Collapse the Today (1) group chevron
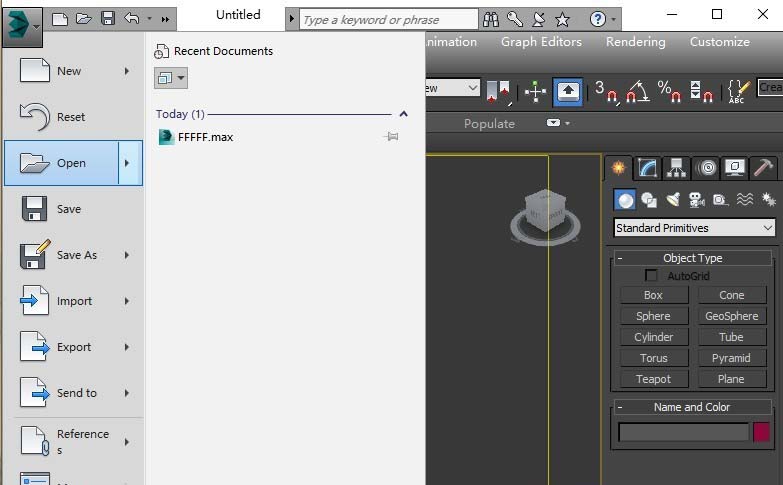Viewport: 783px width, 485px height. (x=403, y=114)
